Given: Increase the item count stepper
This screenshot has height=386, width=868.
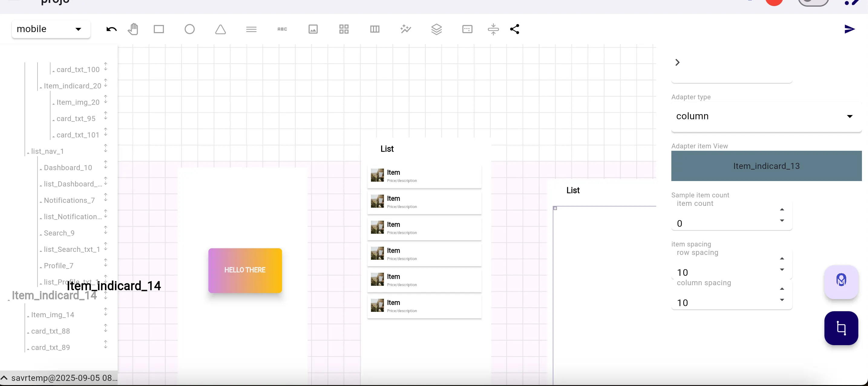Looking at the screenshot, I should pyautogui.click(x=782, y=210).
